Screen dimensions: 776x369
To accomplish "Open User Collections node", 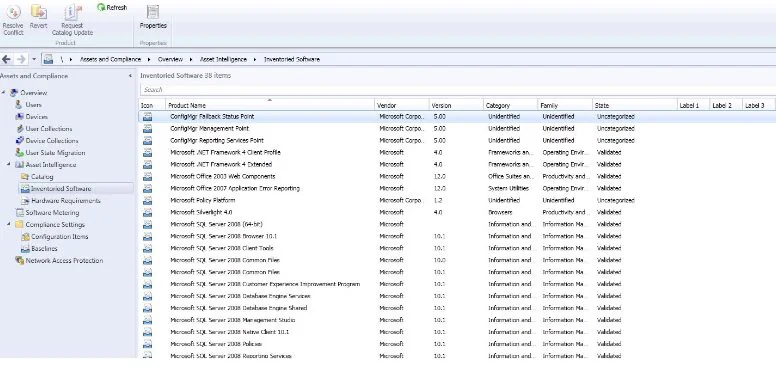I will (48, 129).
